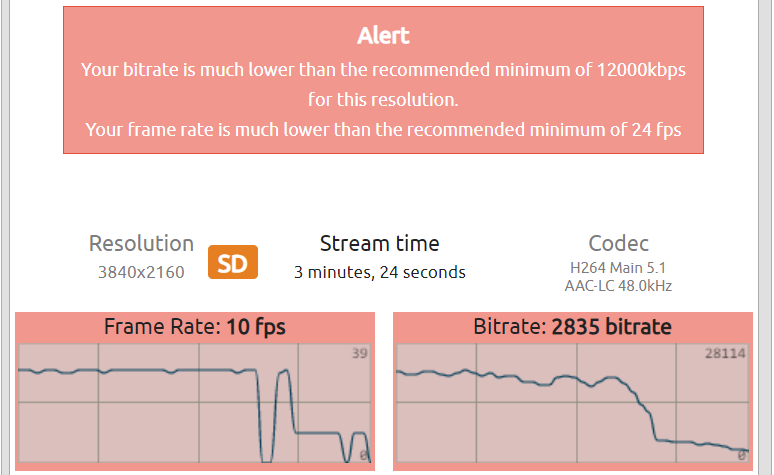Click the Stream time heading

point(379,243)
